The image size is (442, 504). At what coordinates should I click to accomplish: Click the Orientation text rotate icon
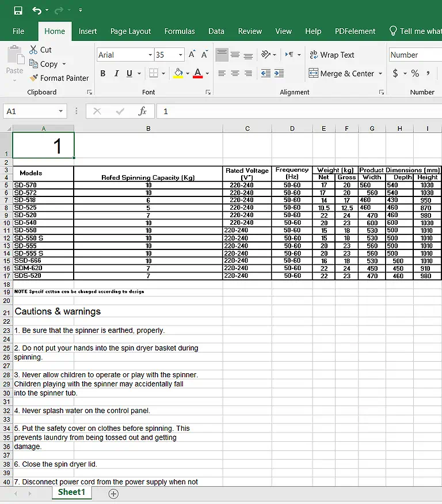266,54
